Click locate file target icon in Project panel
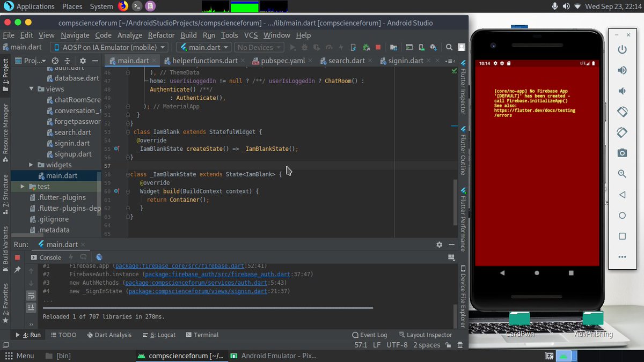Image resolution: width=644 pixels, height=362 pixels. 55,61
